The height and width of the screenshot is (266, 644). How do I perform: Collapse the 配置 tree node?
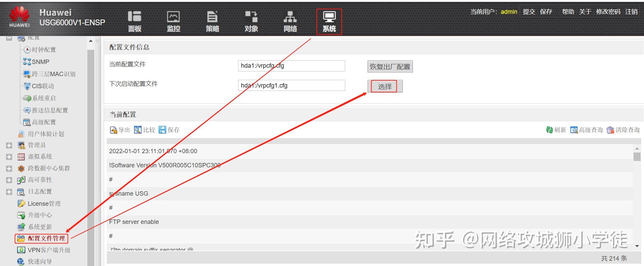point(9,38)
